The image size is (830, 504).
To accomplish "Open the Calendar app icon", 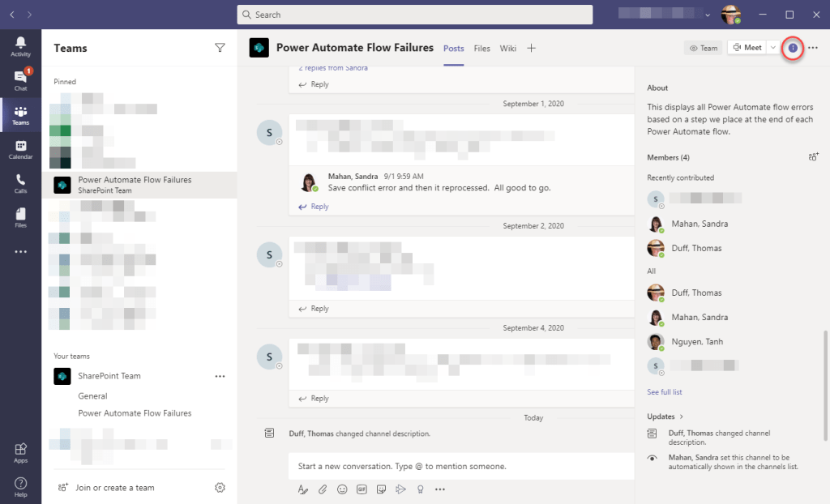I will coord(20,149).
